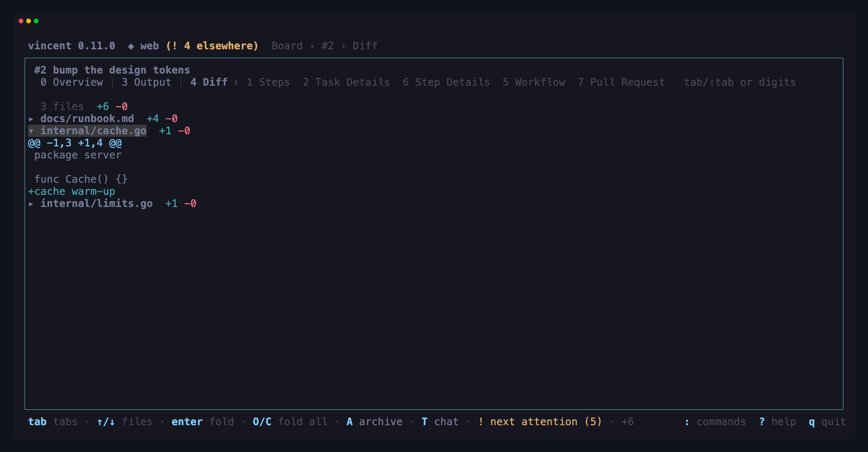
Task: Select the docs/runbook.md file name
Action: [x=87, y=119]
